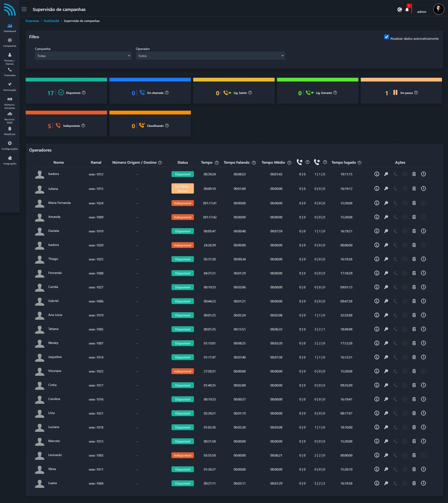Image resolution: width=448 pixels, height=503 pixels.
Task: Open Dashboard in the sidebar
Action: coord(10,28)
